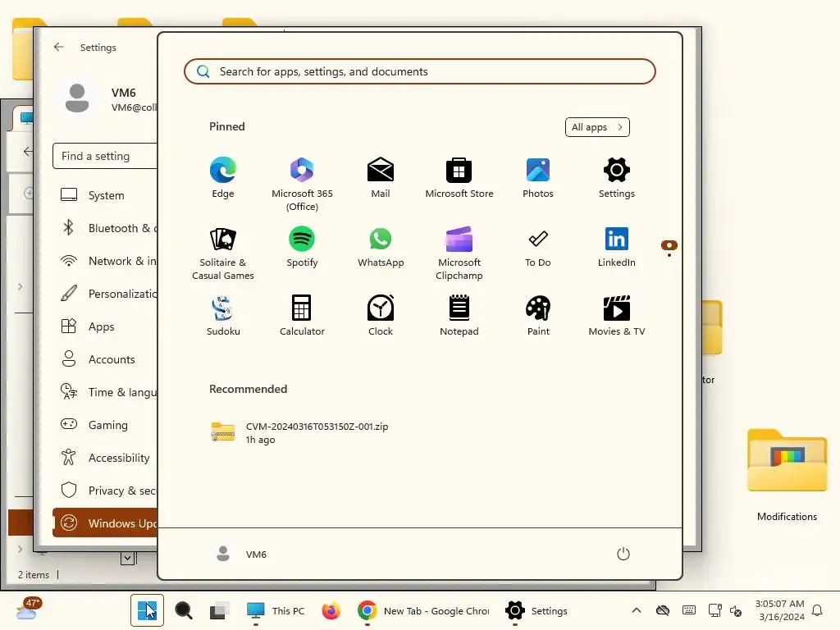The width and height of the screenshot is (840, 630).
Task: Switch to New Tab Google Chrome window
Action: click(x=423, y=610)
